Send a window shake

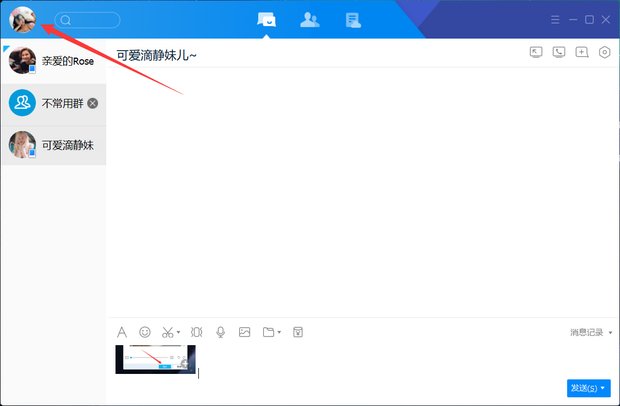197,332
